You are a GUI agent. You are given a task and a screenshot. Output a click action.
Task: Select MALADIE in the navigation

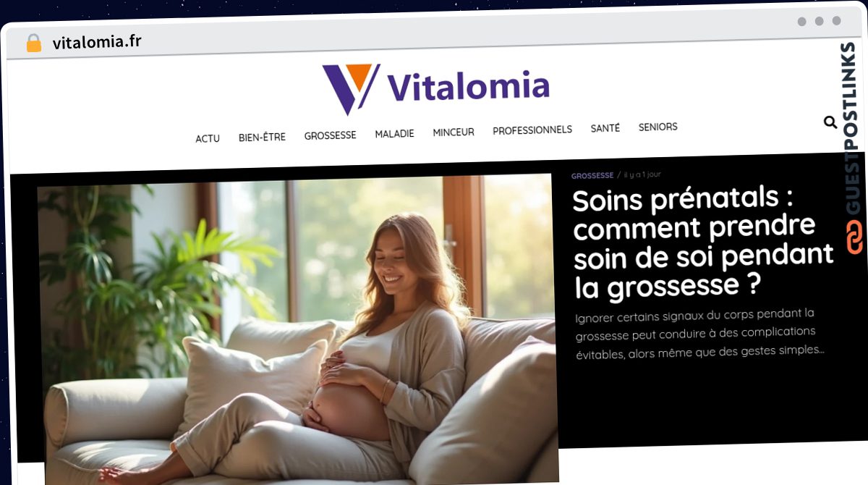394,134
